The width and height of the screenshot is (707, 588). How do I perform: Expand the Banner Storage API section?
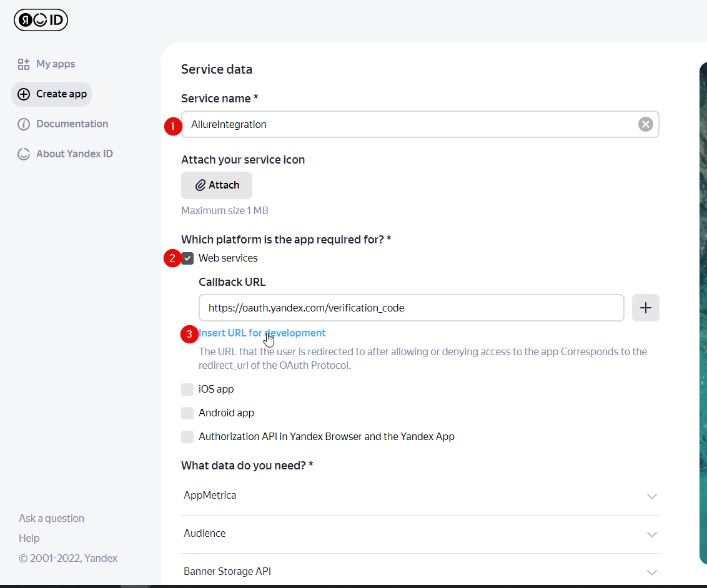click(x=652, y=572)
